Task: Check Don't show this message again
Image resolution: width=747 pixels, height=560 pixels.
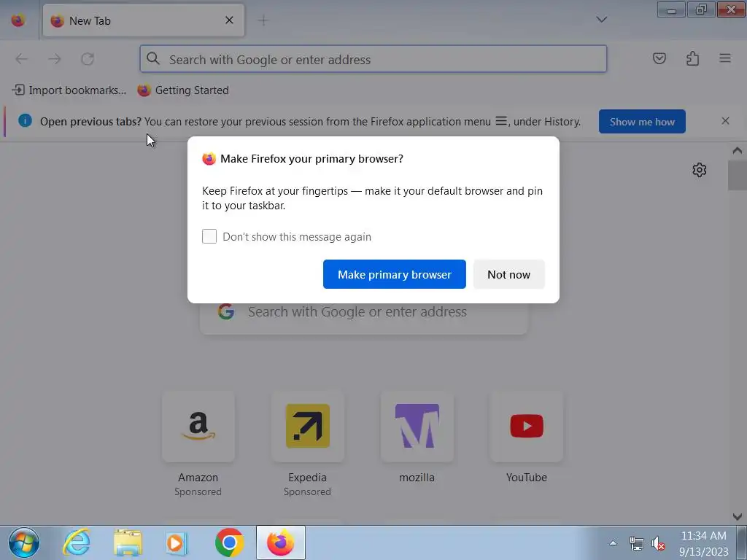Action: [x=209, y=236]
